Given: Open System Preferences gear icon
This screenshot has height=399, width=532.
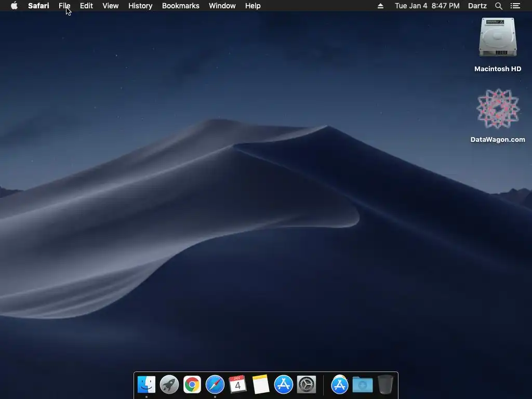Looking at the screenshot, I should point(307,385).
